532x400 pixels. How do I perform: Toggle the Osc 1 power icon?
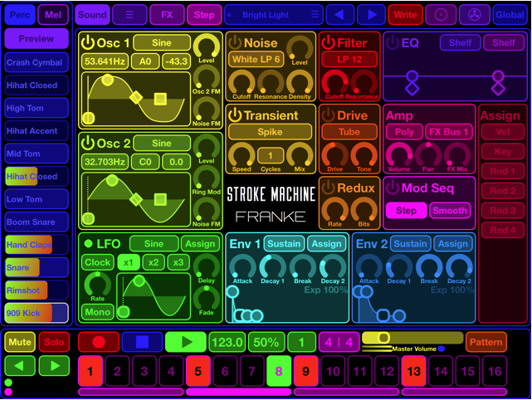tap(89, 43)
